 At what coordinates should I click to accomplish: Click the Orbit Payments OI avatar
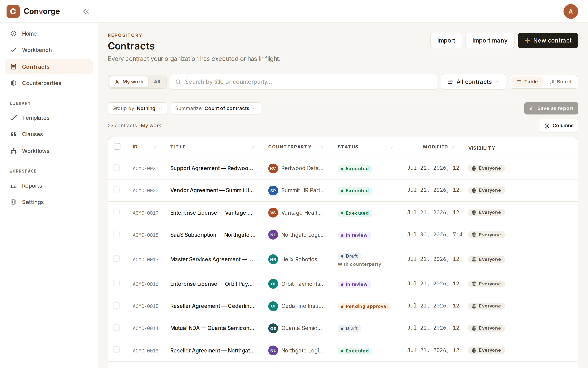click(x=273, y=284)
